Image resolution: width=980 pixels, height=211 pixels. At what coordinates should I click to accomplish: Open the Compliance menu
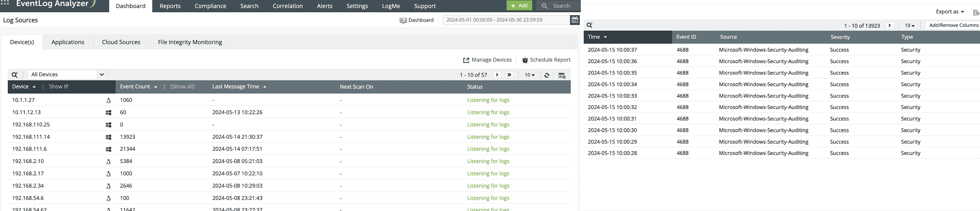(x=210, y=6)
